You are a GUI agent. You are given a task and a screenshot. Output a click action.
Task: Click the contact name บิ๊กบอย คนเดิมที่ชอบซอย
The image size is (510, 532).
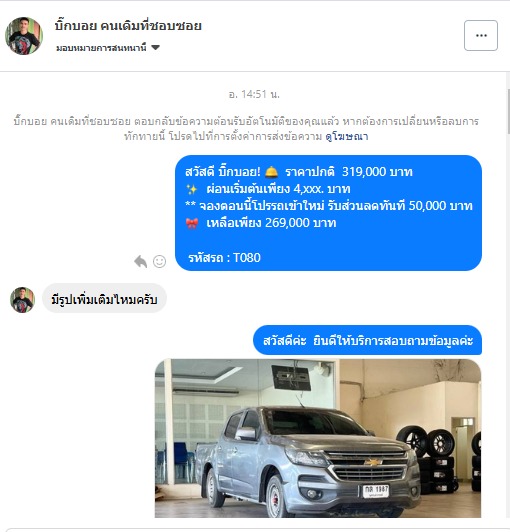(x=128, y=25)
